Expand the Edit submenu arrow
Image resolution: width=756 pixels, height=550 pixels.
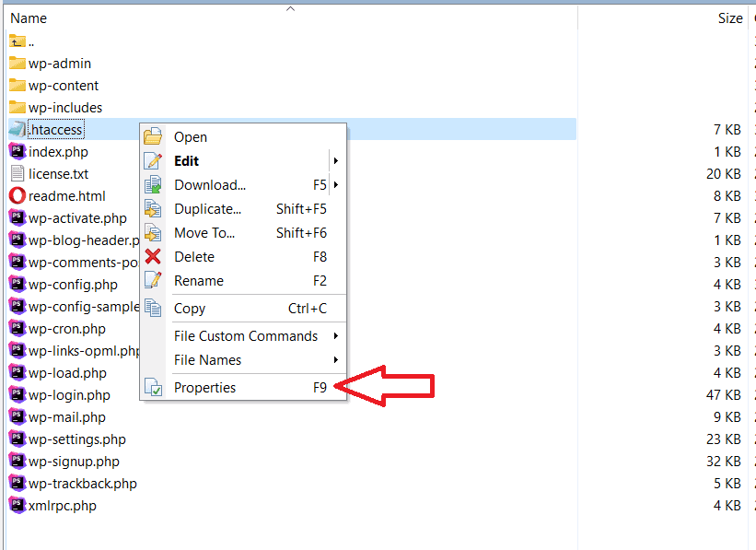336,161
